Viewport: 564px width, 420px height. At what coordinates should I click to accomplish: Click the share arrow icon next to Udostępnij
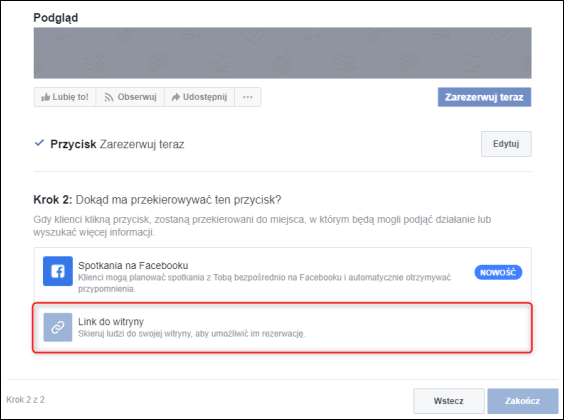[x=175, y=97]
